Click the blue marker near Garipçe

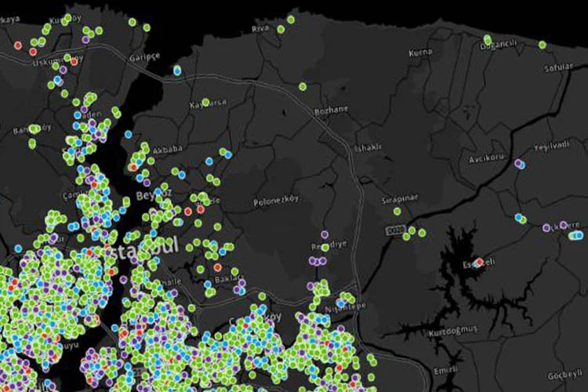click(177, 71)
